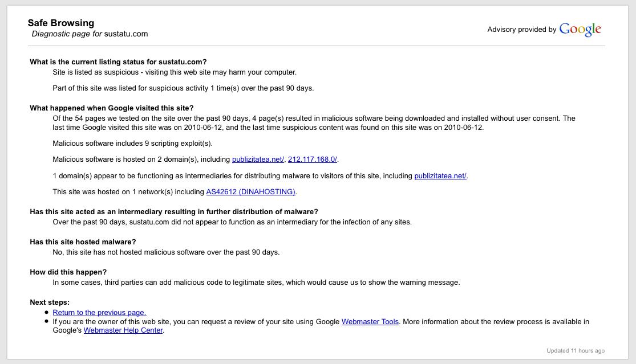636x364 pixels.
Task: Click the 'Next steps:' heading
Action: click(x=50, y=302)
